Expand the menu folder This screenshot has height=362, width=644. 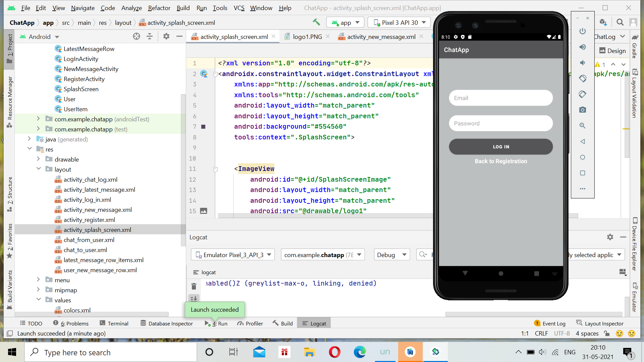[x=38, y=280]
